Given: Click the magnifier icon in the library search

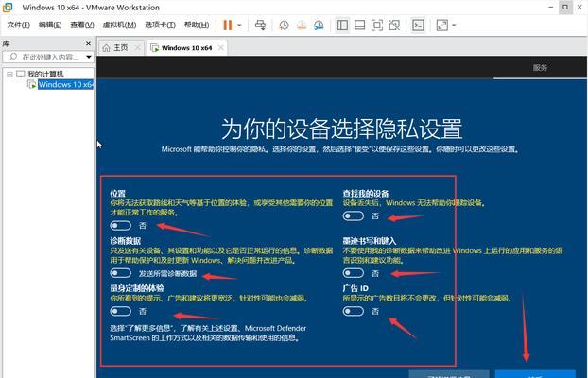Looking at the screenshot, I should tap(13, 57).
